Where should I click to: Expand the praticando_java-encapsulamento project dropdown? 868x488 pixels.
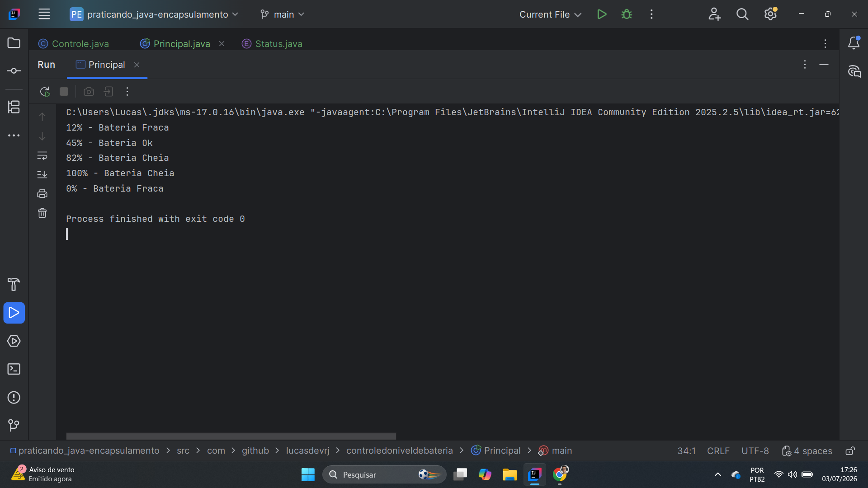[x=154, y=14]
